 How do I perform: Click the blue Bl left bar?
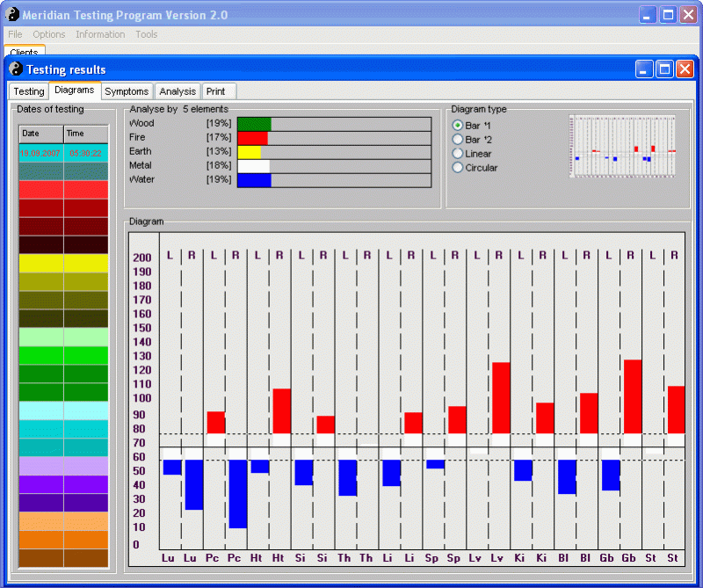(x=567, y=476)
